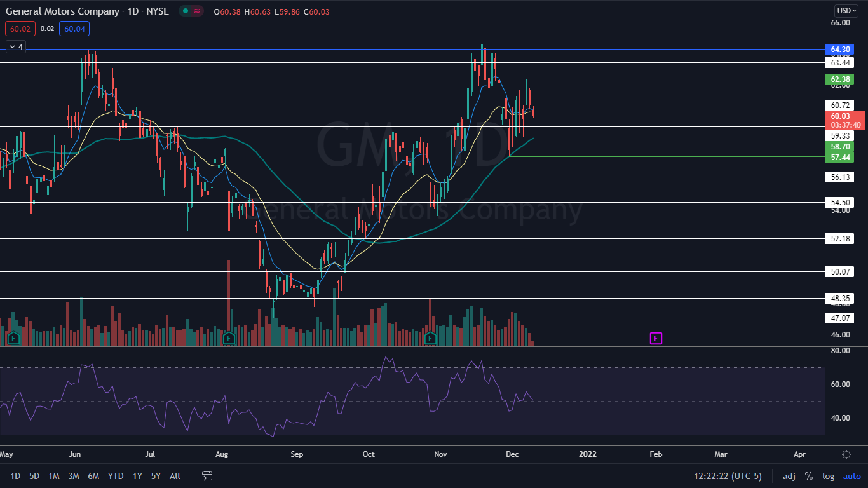Click the General Motors Company symbol title
Viewport: 868px width, 488px height.
click(62, 11)
